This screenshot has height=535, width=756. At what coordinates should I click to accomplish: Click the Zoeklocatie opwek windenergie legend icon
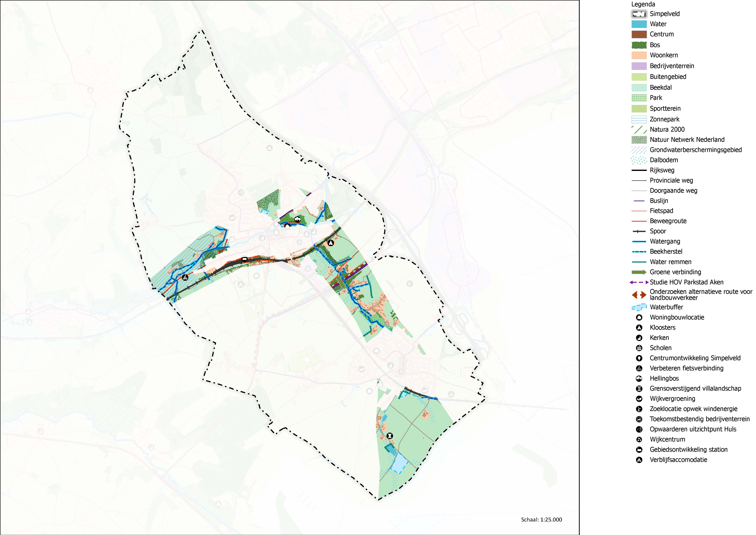pyautogui.click(x=639, y=409)
